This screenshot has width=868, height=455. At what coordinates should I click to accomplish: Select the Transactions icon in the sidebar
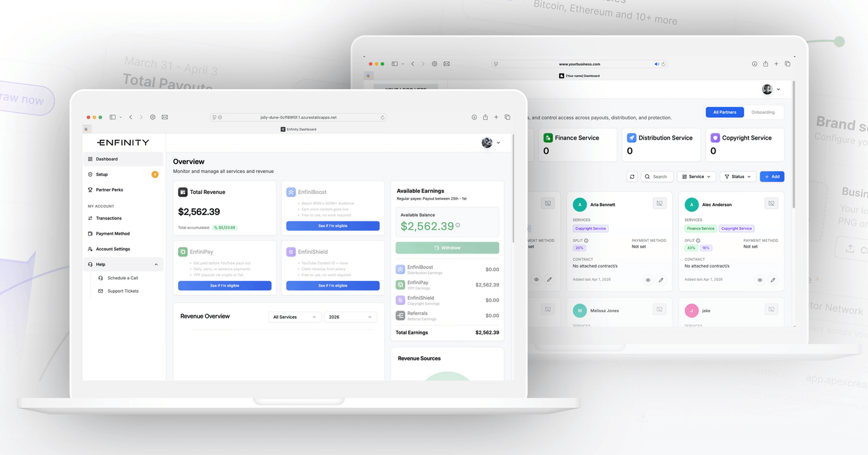pyautogui.click(x=91, y=218)
